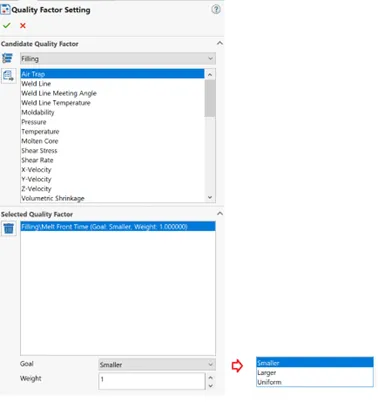
Task: Add selected candidate factor icon
Action: tap(8, 76)
